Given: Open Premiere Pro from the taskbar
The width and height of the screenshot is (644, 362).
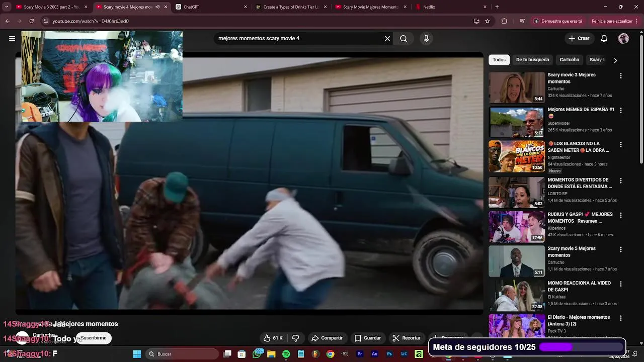Looking at the screenshot, I should (360, 354).
